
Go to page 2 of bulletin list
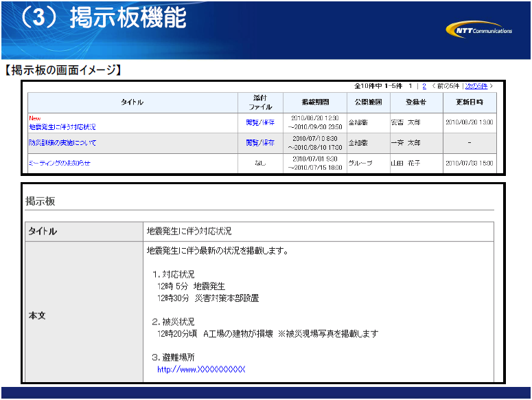point(424,86)
